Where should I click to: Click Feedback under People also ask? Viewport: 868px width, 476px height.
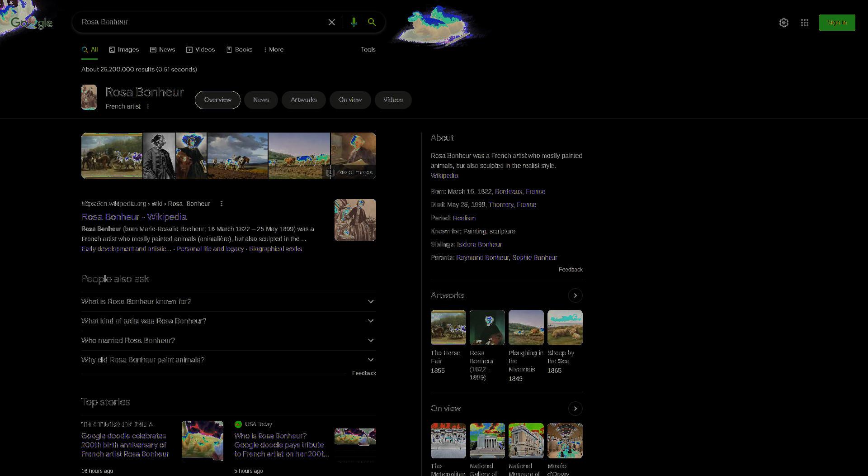point(364,373)
